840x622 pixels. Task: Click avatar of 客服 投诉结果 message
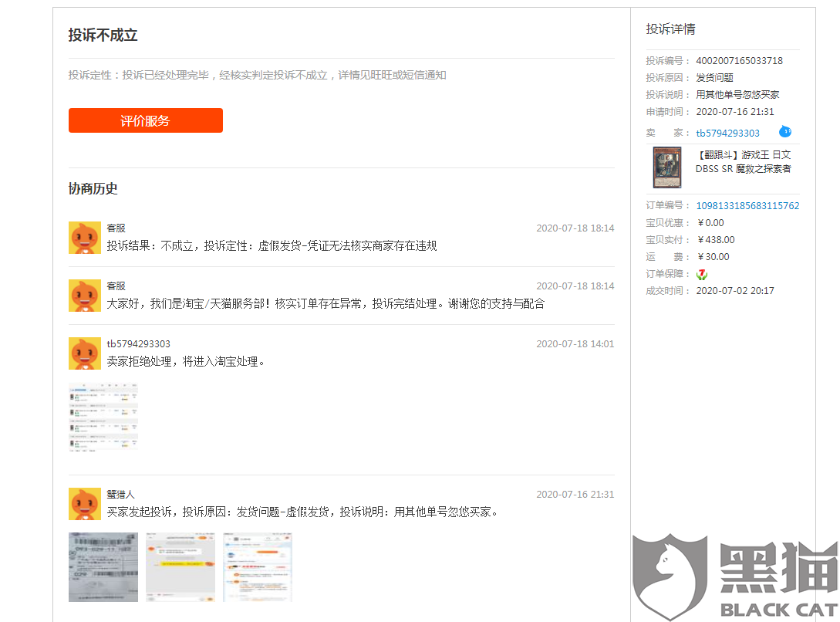coord(85,238)
